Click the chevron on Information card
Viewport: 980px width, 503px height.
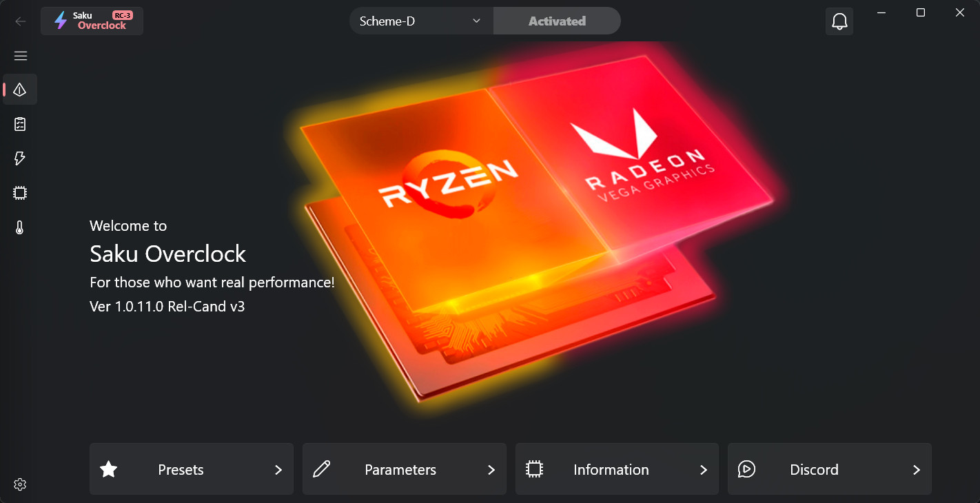point(704,470)
